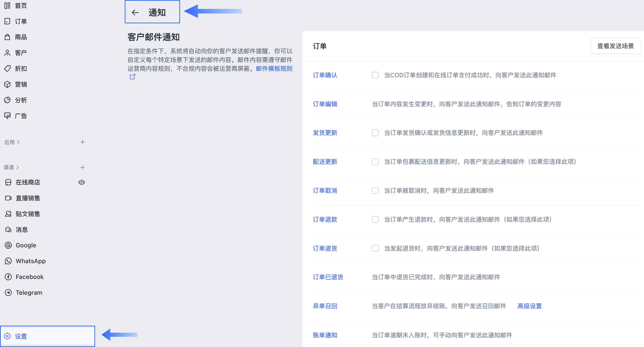Viewport: 644px width, 347px height.
Task: Click the external link icon under 邮件模板规则
Action: (132, 77)
